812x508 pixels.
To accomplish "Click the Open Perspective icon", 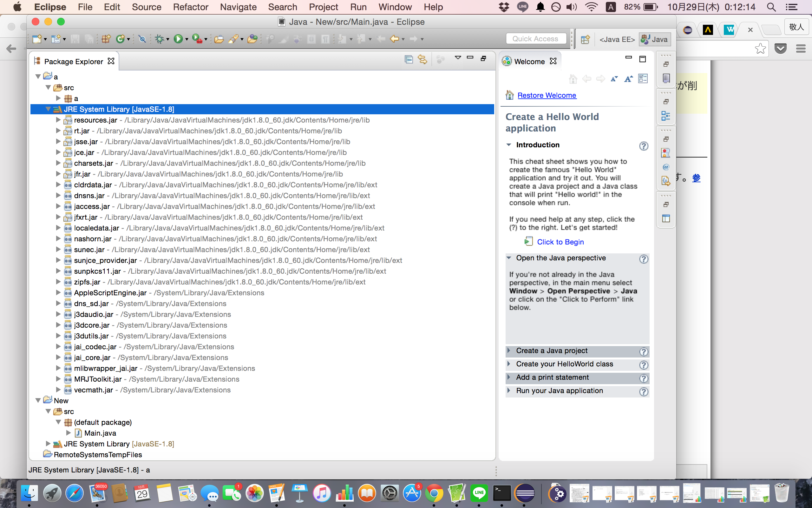I will [x=585, y=39].
